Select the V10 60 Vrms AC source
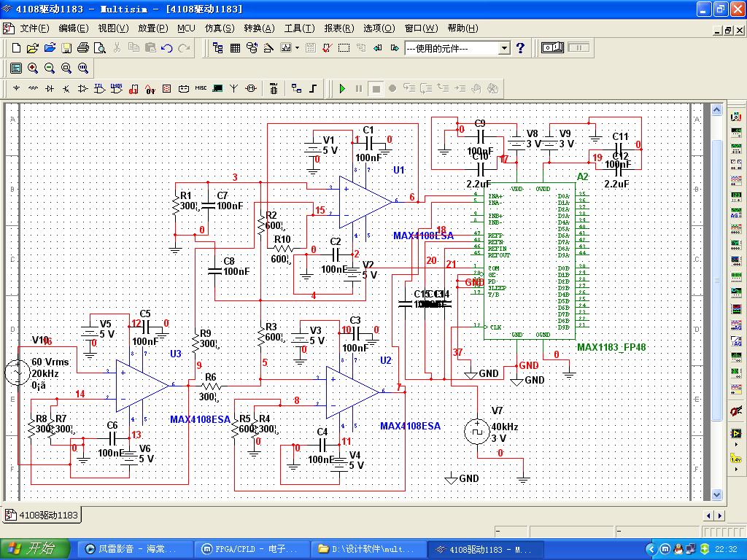The width and height of the screenshot is (747, 560). [x=18, y=373]
